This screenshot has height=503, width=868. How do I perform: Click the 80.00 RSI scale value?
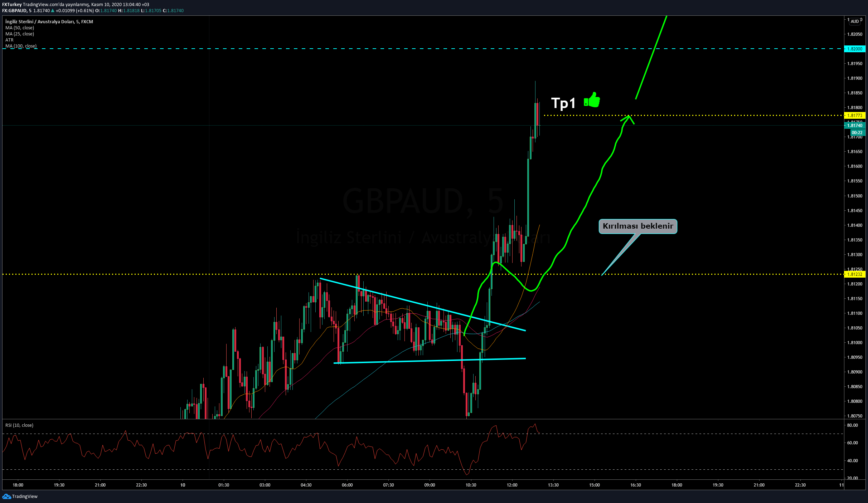point(853,425)
